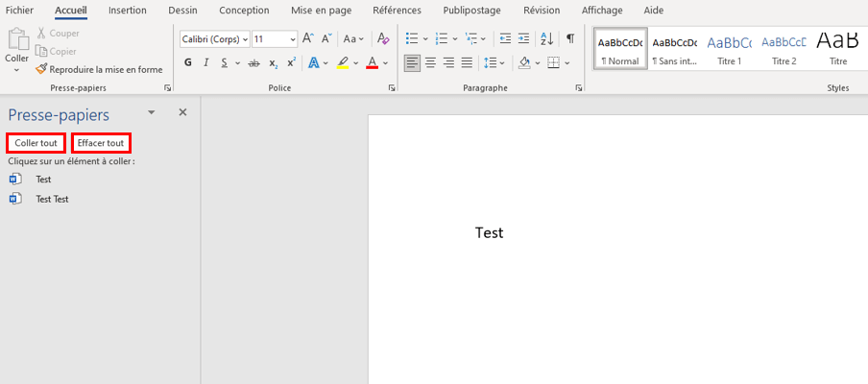The height and width of the screenshot is (384, 868).
Task: Open Police dialog launcher
Action: point(392,88)
